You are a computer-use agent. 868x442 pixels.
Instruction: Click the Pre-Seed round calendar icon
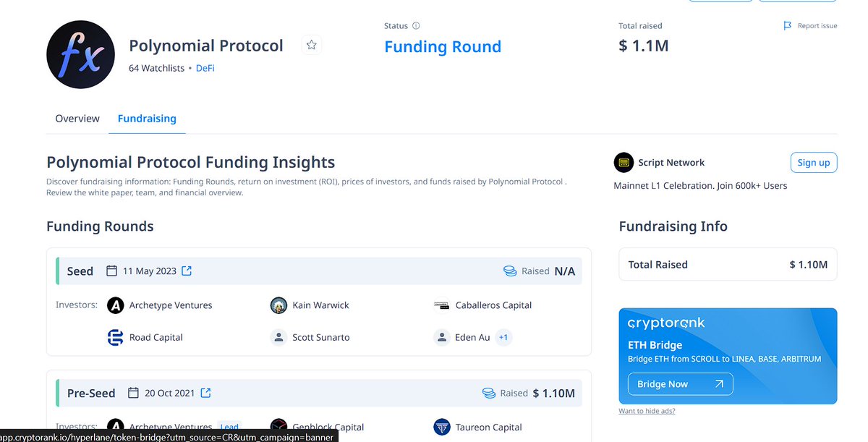(133, 393)
